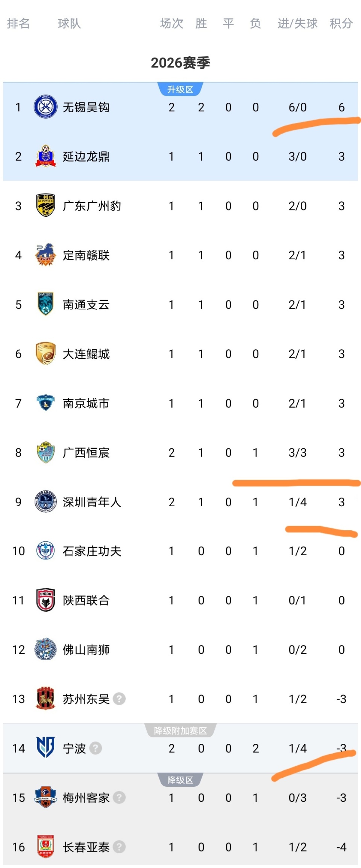Viewport: 361px width, 868px height.
Task: Click the 南通支云 team badge
Action: (46, 304)
